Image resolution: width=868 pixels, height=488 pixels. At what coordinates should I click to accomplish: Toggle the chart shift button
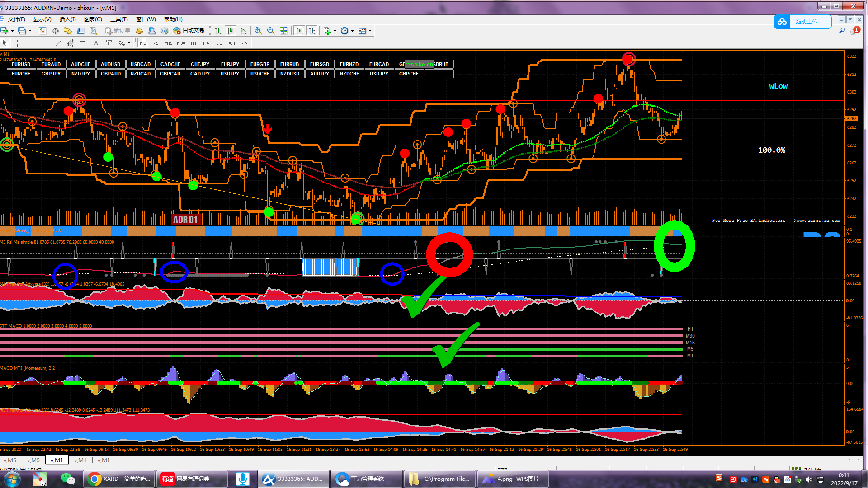click(x=312, y=31)
